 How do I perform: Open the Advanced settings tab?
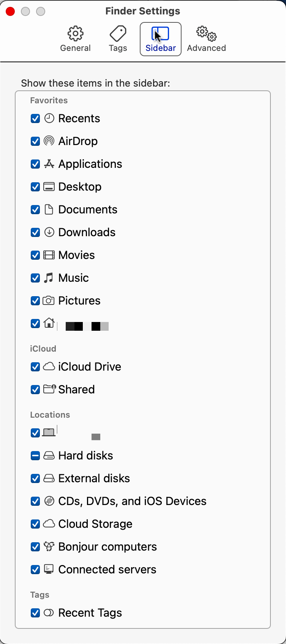(206, 38)
